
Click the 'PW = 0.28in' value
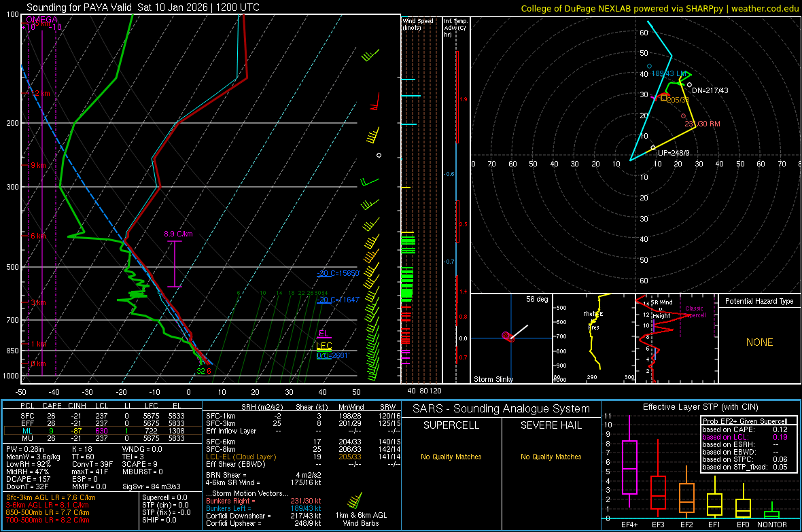pos(25,449)
